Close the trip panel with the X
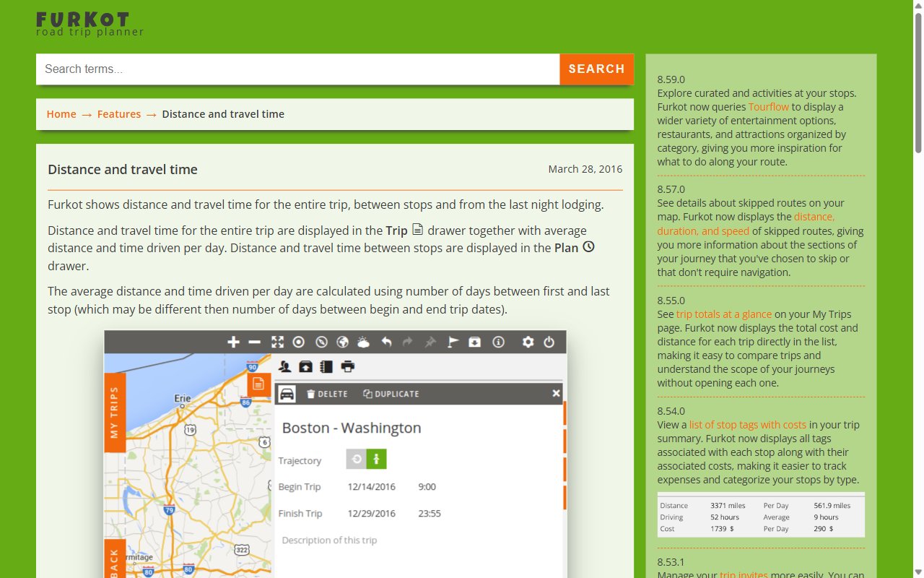Screen dimensions: 924x578 [x=556, y=393]
